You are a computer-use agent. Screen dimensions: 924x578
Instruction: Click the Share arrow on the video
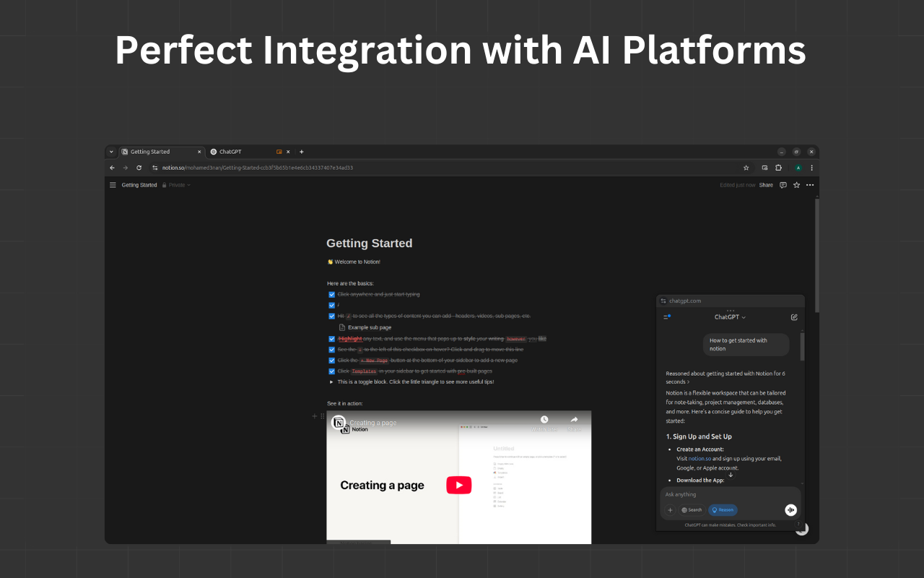coord(574,420)
